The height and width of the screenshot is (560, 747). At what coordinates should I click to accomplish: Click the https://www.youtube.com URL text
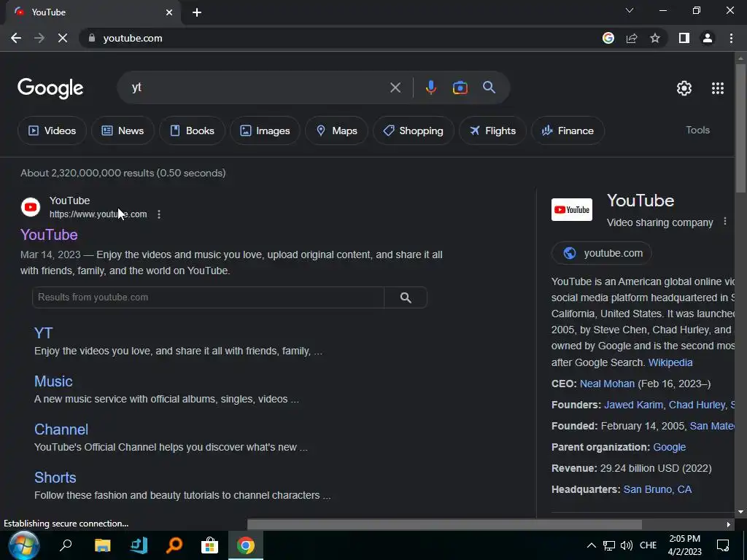[98, 214]
